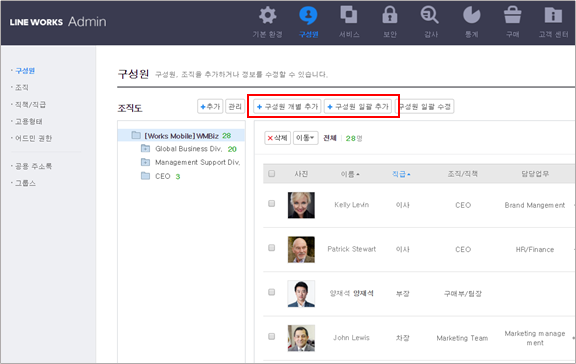Expand the Global Business Div. folder
The image size is (576, 364).
pyautogui.click(x=145, y=149)
